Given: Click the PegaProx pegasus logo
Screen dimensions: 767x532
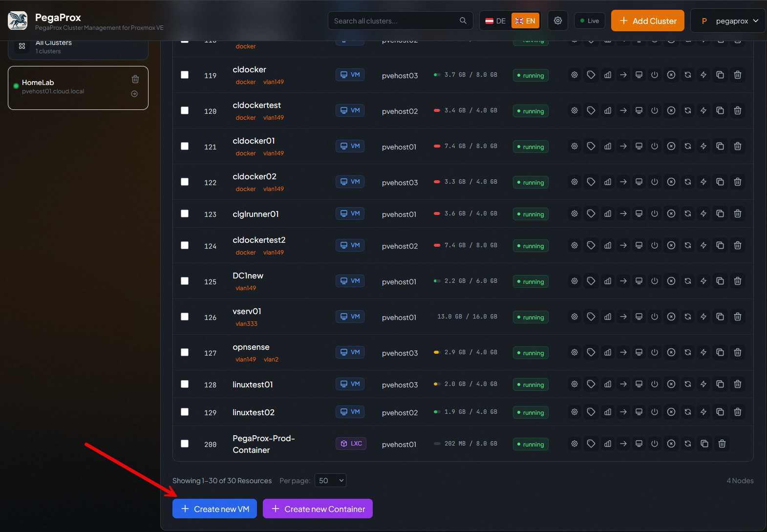Looking at the screenshot, I should click(x=18, y=21).
